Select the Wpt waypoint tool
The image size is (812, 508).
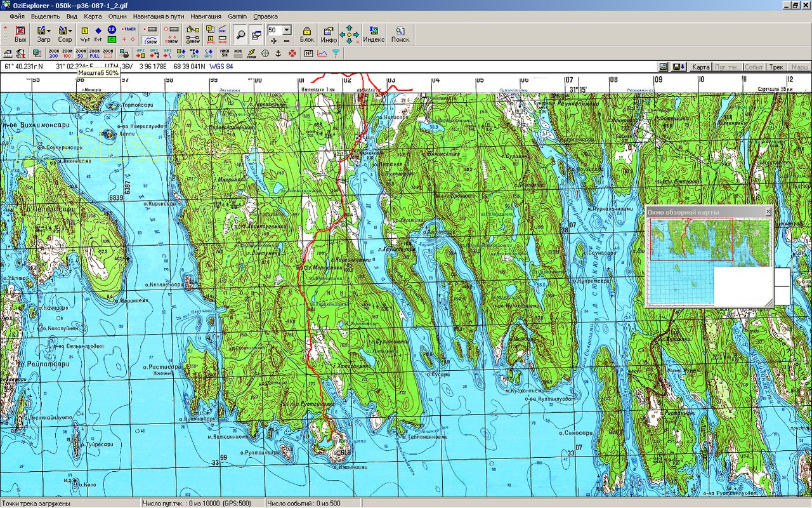(84, 34)
